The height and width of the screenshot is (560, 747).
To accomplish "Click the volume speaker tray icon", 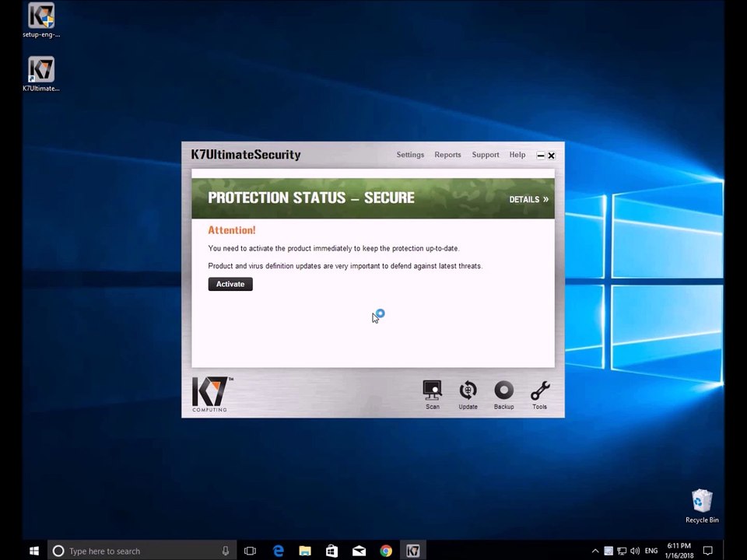I will pyautogui.click(x=635, y=551).
